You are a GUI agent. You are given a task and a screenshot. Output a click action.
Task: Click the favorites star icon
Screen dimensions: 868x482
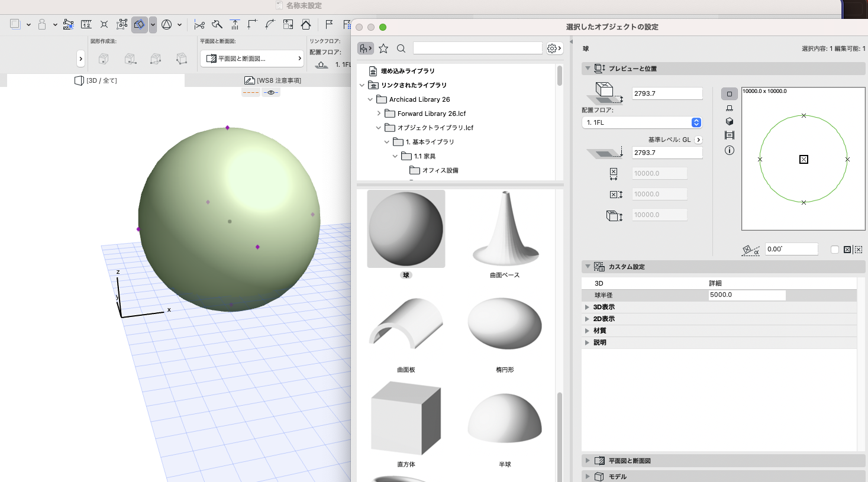[383, 48]
